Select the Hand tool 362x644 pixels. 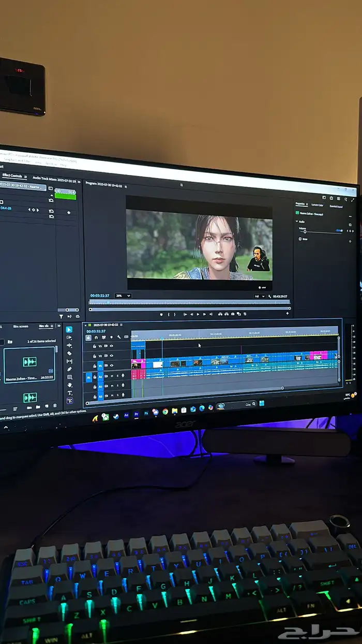tap(70, 385)
